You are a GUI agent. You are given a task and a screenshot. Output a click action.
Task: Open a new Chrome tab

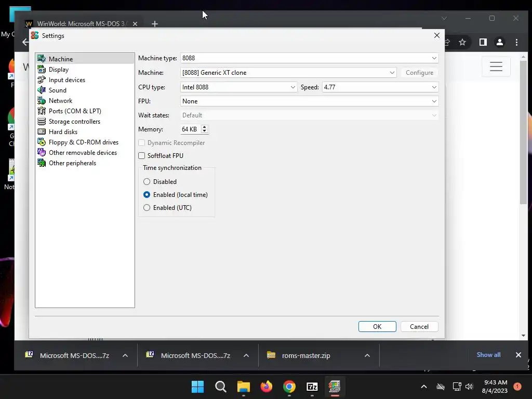click(x=155, y=24)
